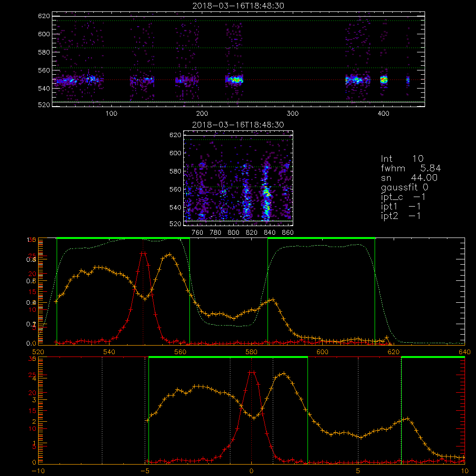The height and width of the screenshot is (476, 476).
Task: Click the orange curve bump near 7.3 in the bottom plot
Action: 407,418
